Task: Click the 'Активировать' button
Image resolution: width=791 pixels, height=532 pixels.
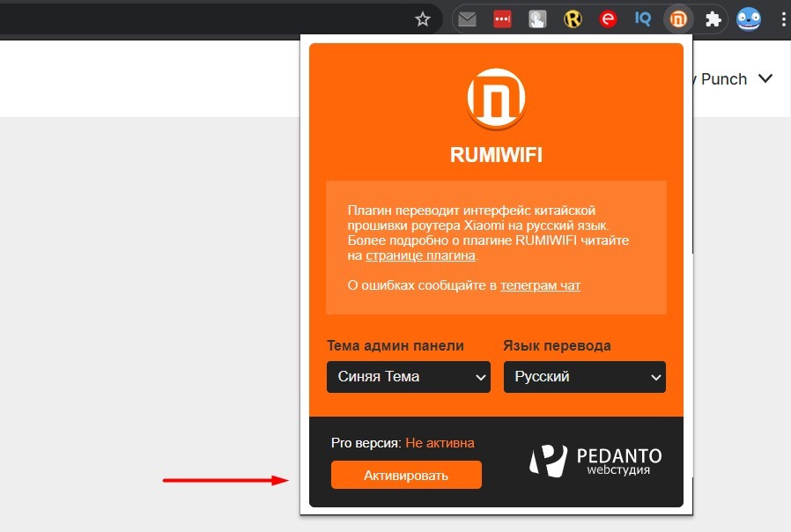Action: (x=406, y=475)
